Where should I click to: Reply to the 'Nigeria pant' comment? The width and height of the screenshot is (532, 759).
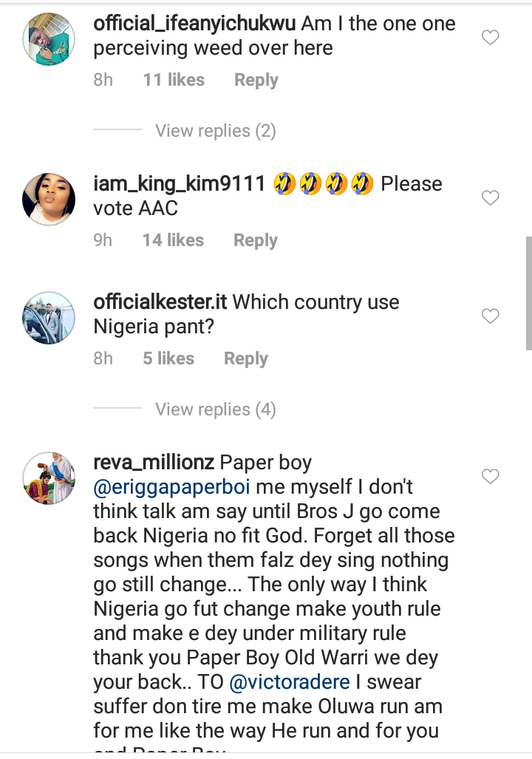(245, 358)
